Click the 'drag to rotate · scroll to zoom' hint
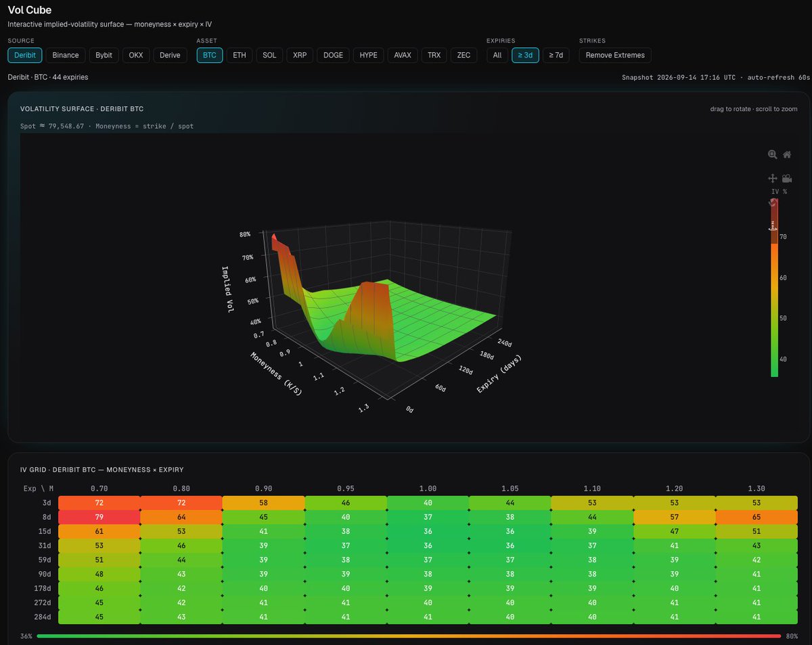The height and width of the screenshot is (645, 812). pyautogui.click(x=754, y=109)
